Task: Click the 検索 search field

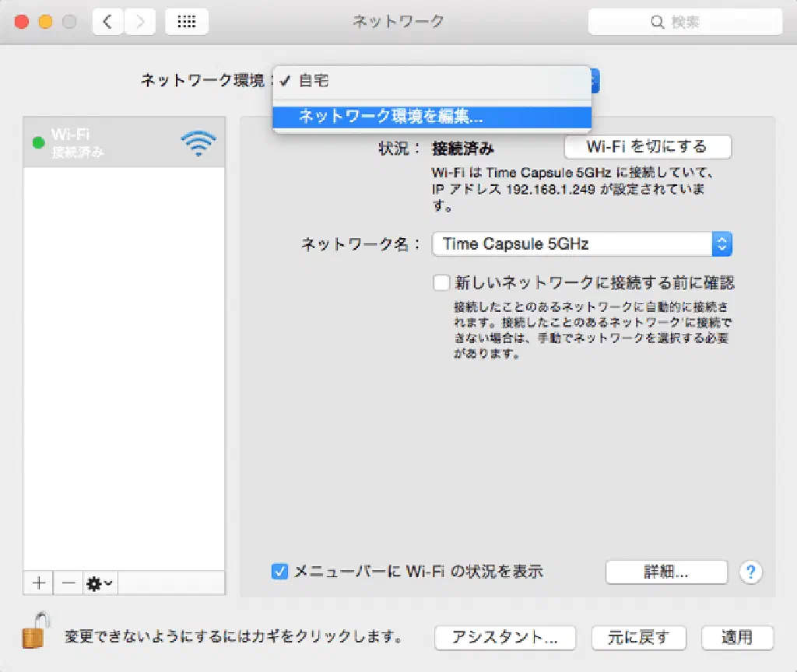Action: pos(685,22)
